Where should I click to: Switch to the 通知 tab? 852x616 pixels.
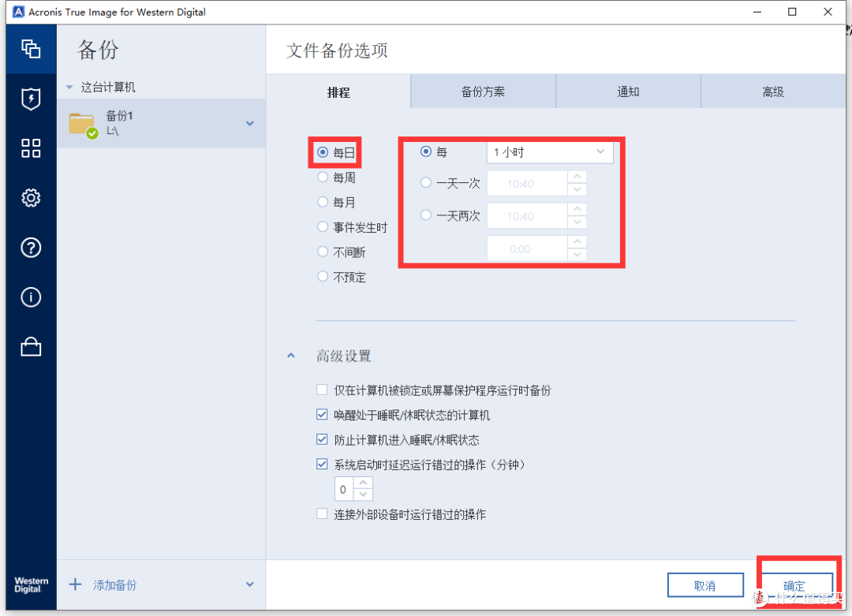628,91
